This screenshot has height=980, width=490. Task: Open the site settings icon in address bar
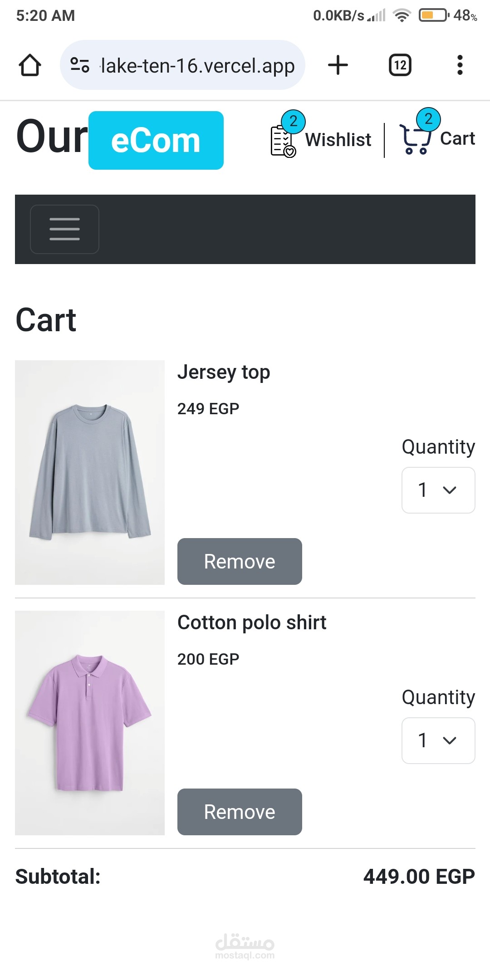tap(80, 65)
